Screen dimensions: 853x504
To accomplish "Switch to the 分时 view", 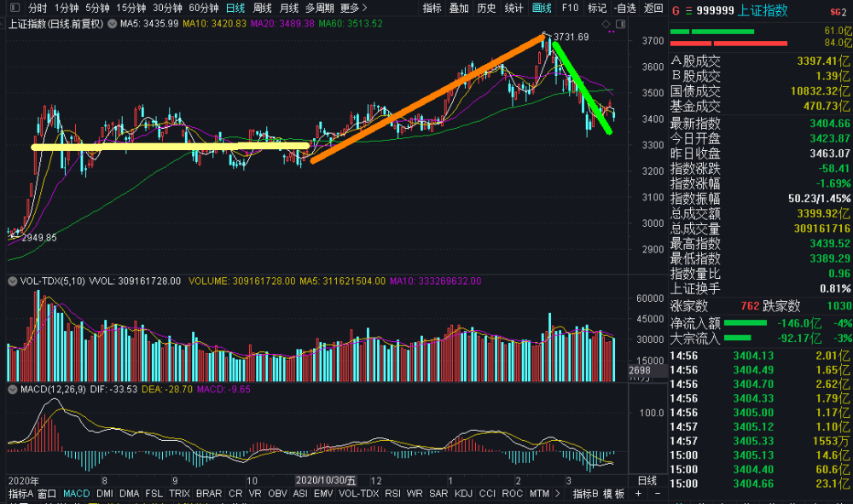I will tap(38, 9).
